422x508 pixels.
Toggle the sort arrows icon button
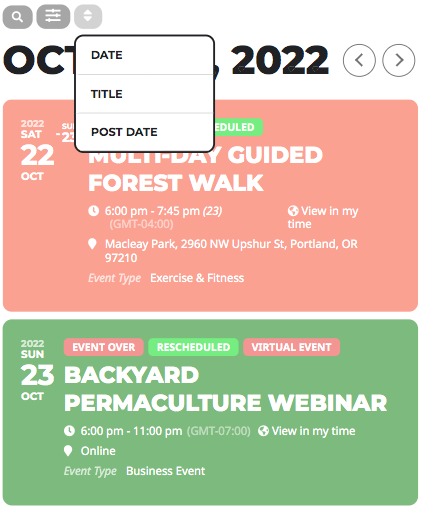point(88,16)
